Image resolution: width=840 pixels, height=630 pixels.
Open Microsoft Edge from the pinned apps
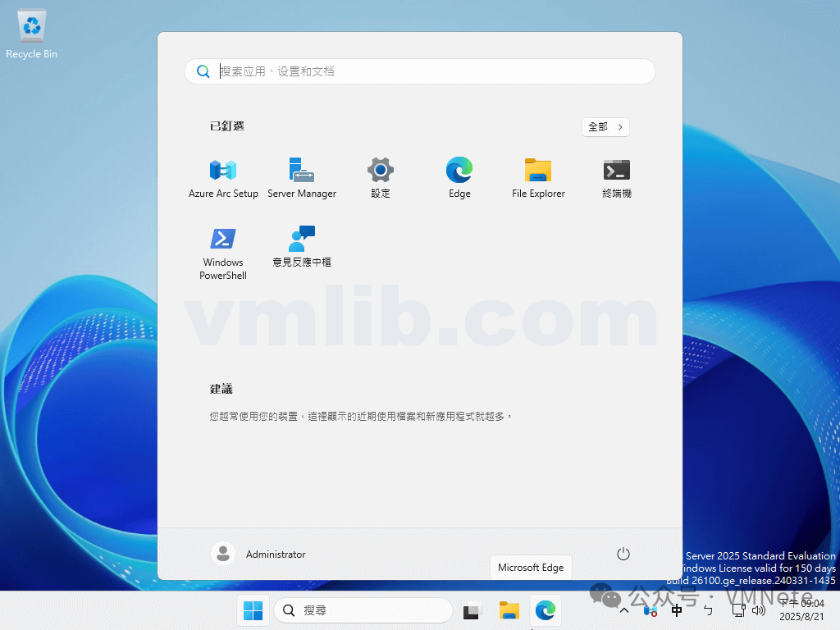(x=459, y=170)
